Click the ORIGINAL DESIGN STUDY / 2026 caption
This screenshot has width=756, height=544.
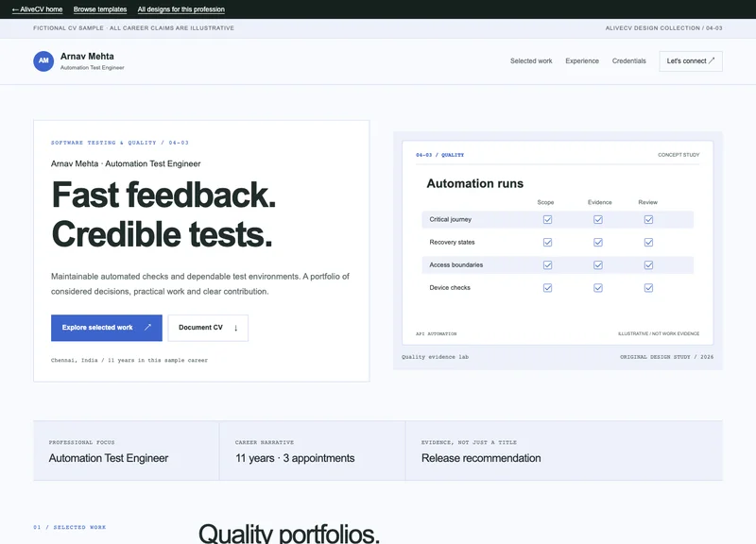(666, 357)
